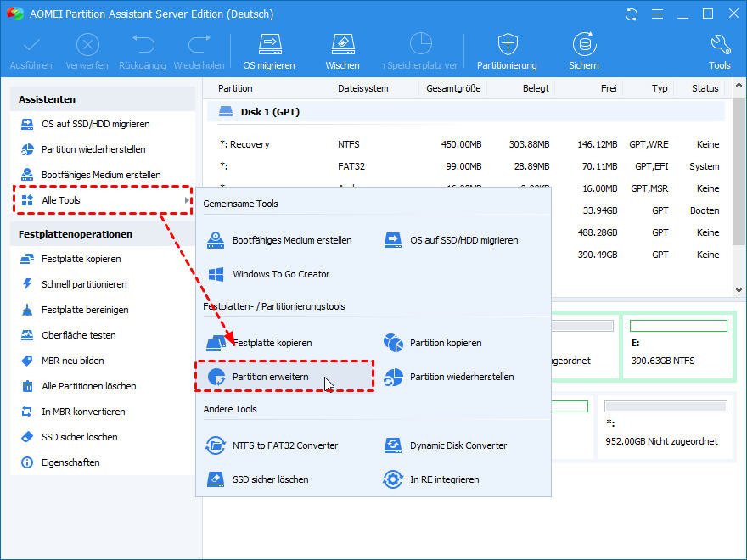Click the Belegt column header
747x560 pixels.
tap(536, 88)
